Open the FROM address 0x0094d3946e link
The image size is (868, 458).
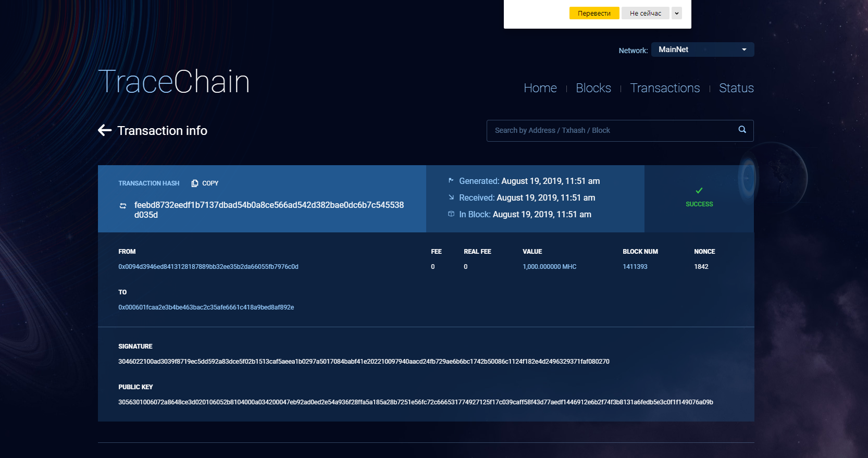pyautogui.click(x=208, y=267)
